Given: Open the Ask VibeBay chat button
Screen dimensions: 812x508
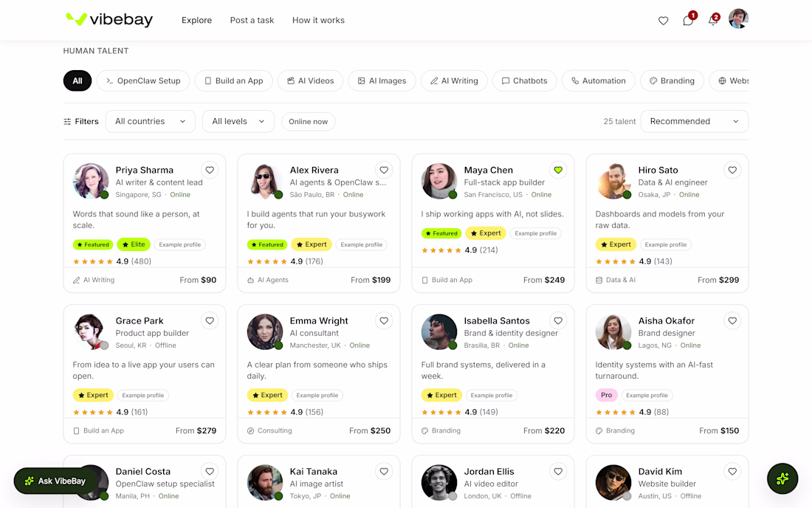Looking at the screenshot, I should [x=55, y=481].
